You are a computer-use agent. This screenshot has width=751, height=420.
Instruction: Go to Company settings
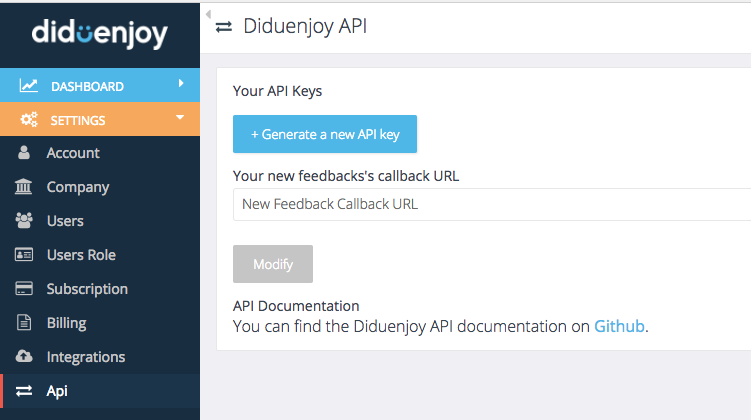[x=100, y=187]
